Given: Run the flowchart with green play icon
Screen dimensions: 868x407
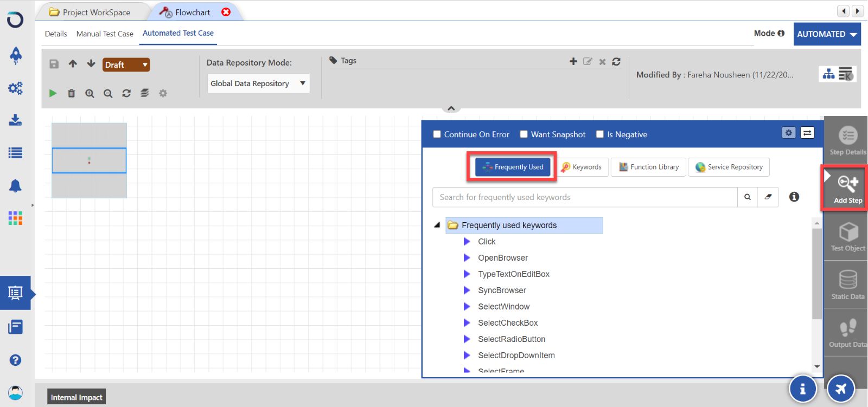Looking at the screenshot, I should [x=53, y=93].
